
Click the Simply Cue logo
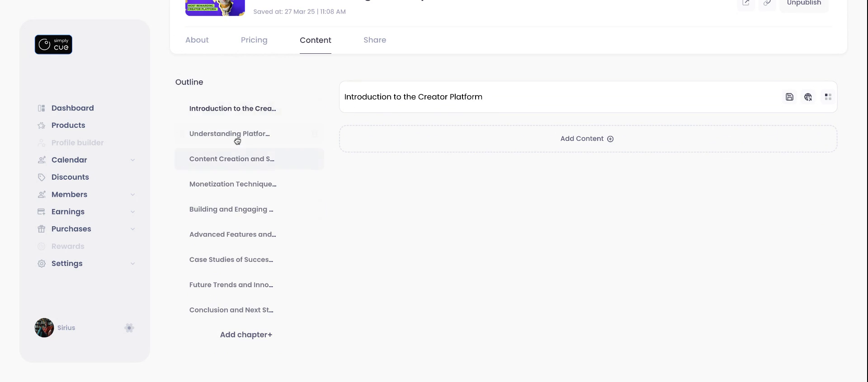[53, 45]
